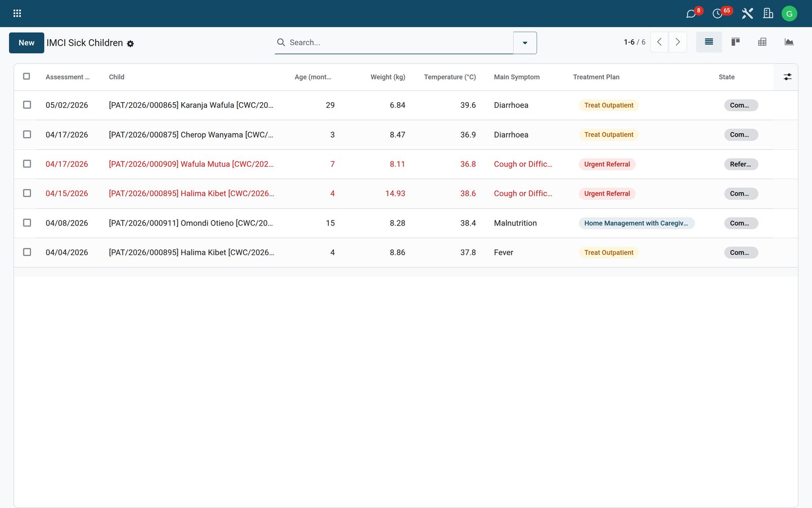
Task: Sort by Main Symptom column header
Action: pos(517,77)
